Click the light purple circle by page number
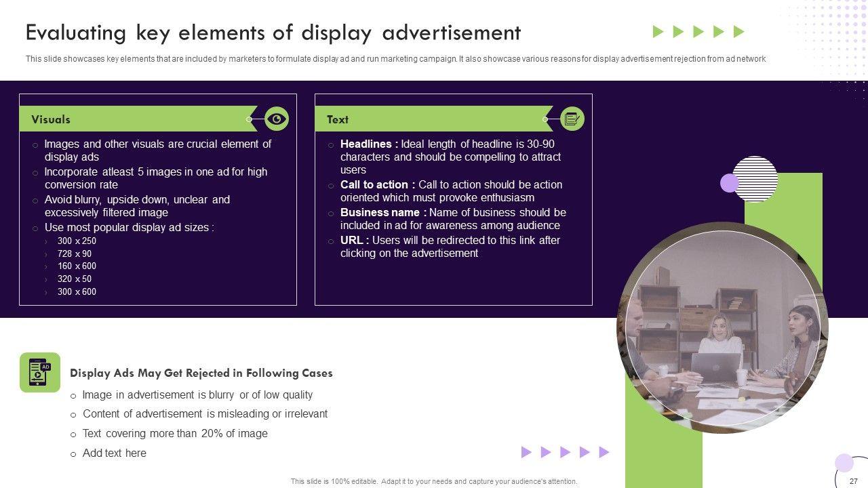The height and width of the screenshot is (488, 868). tap(844, 463)
